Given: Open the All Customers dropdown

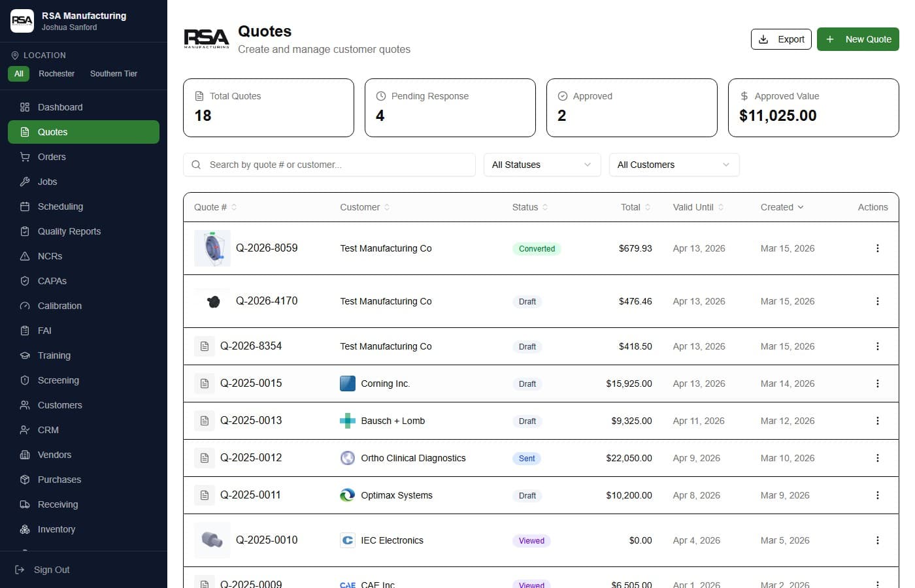Looking at the screenshot, I should pos(674,165).
